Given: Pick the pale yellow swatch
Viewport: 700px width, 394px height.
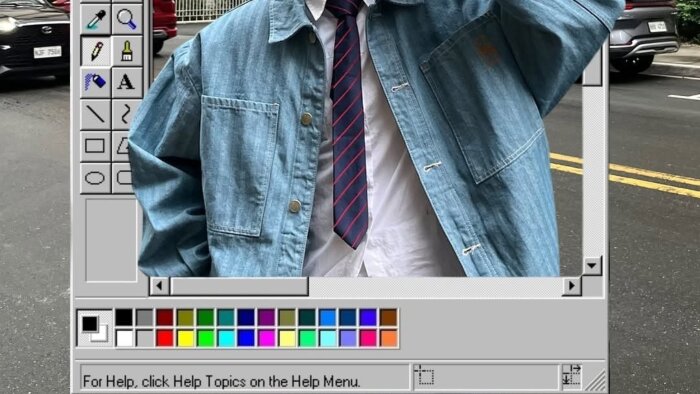Looking at the screenshot, I should [x=287, y=338].
